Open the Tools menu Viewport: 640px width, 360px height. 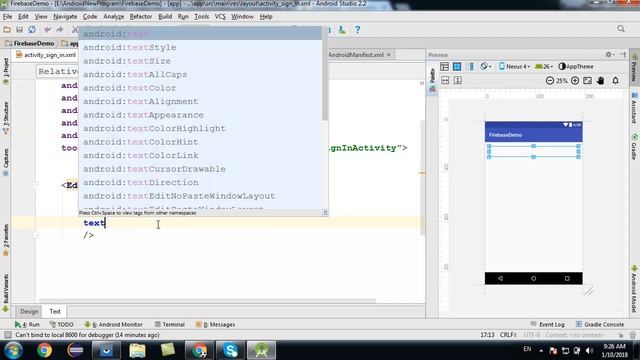click(202, 17)
